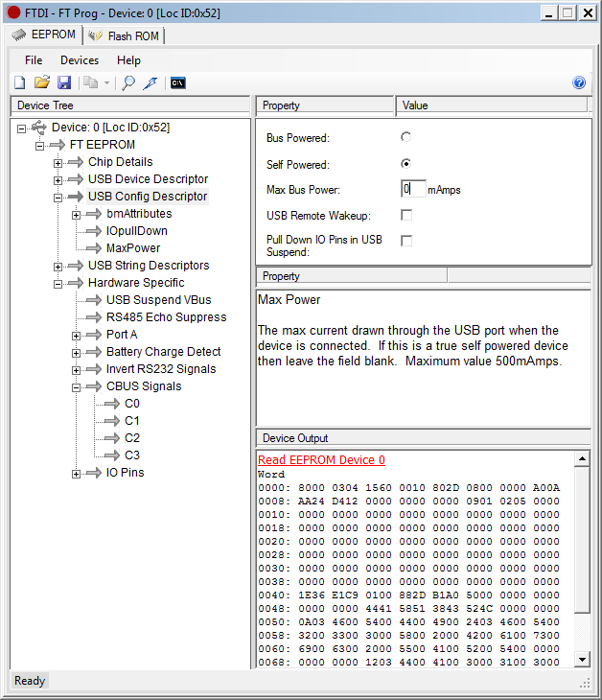This screenshot has height=700, width=602.
Task: Click the arrow icon beside C2
Action: [x=112, y=438]
